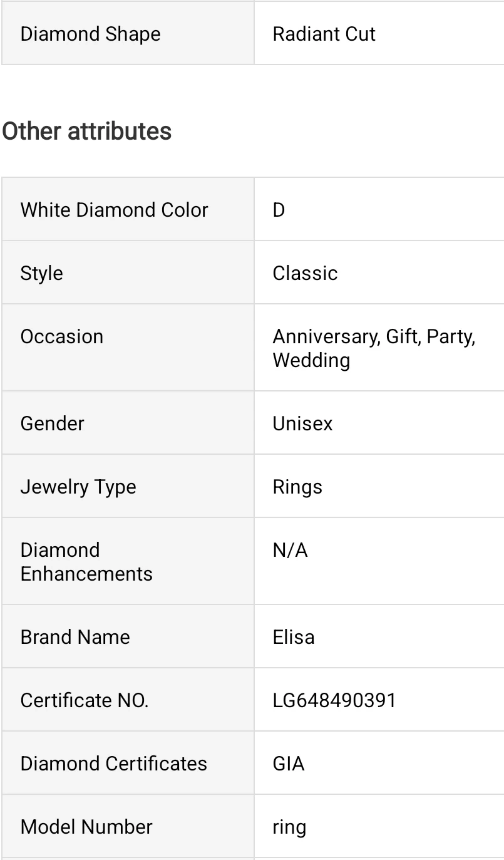Viewport: 504px width, 860px height.
Task: Click the "Gender" attribute label
Action: pos(52,423)
